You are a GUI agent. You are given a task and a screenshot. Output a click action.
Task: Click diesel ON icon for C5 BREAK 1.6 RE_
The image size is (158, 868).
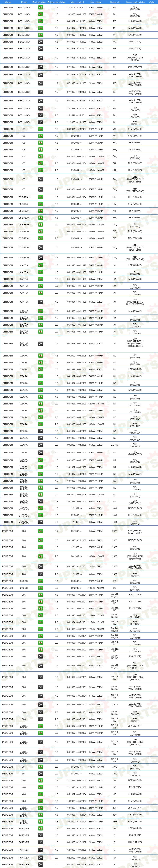tap(41, 247)
